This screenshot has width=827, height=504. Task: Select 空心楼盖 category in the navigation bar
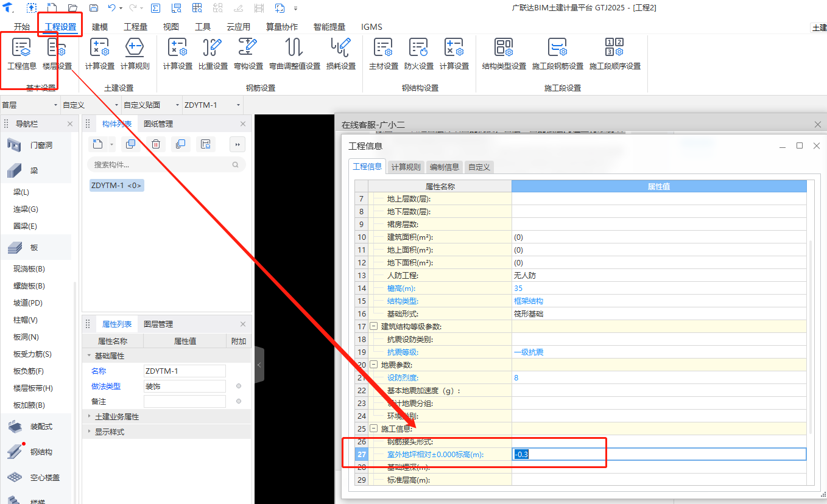click(x=35, y=478)
